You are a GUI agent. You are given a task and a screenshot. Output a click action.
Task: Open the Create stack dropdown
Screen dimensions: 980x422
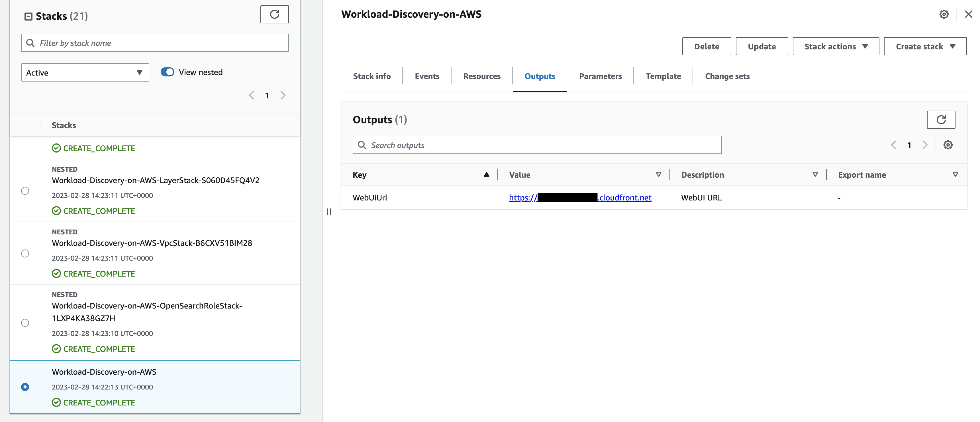(925, 46)
